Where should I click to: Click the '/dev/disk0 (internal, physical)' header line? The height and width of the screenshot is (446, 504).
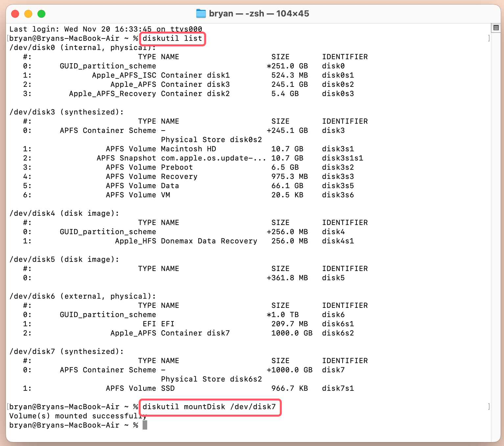click(x=82, y=48)
